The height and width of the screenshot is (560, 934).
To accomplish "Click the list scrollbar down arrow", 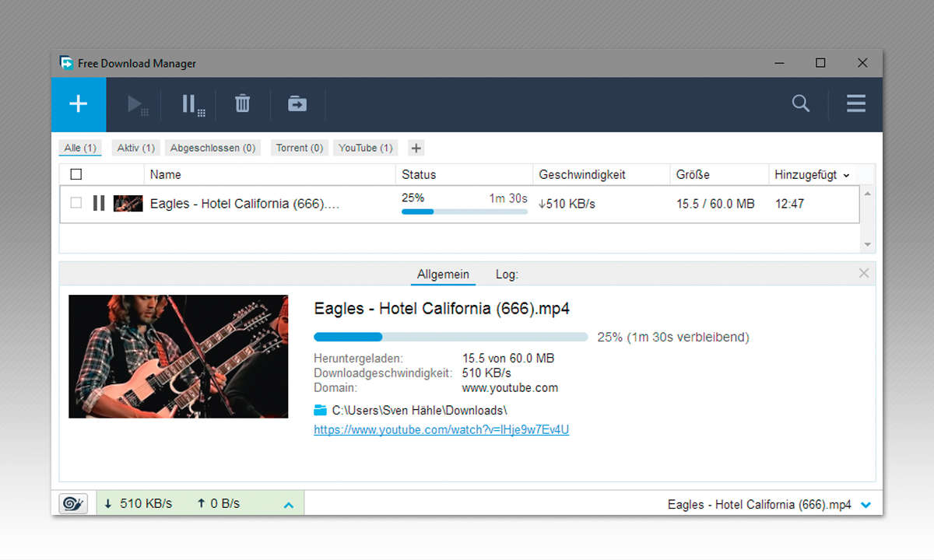I will (868, 244).
